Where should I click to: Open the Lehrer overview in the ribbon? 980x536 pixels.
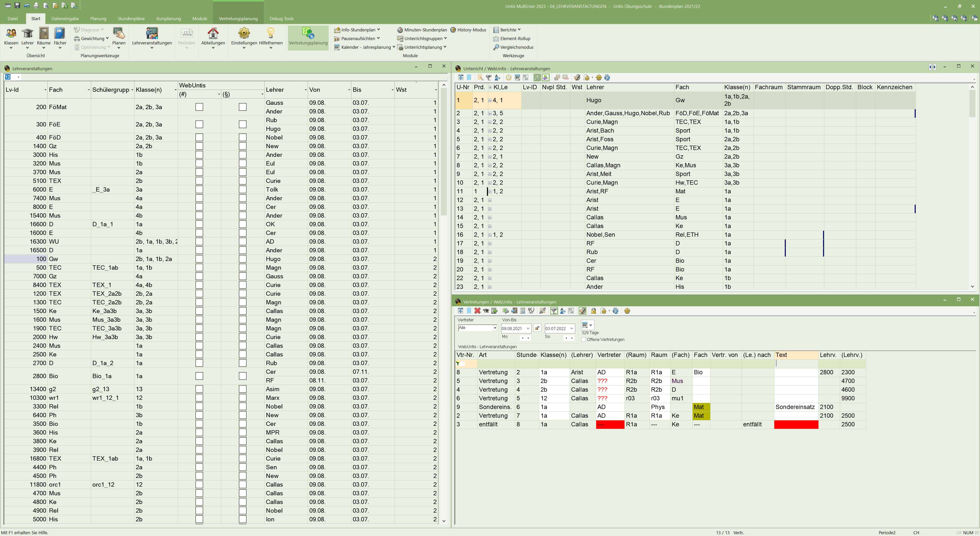click(27, 38)
